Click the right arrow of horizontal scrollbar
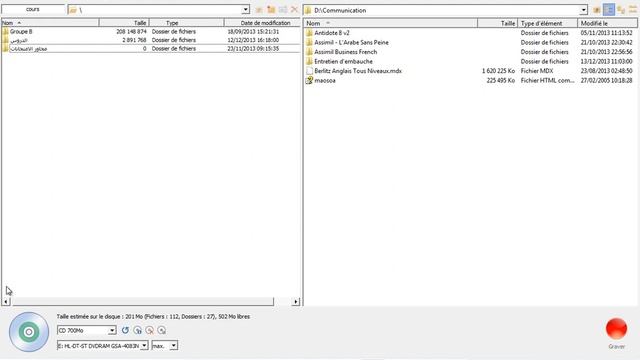640x360 pixels. [x=296, y=302]
